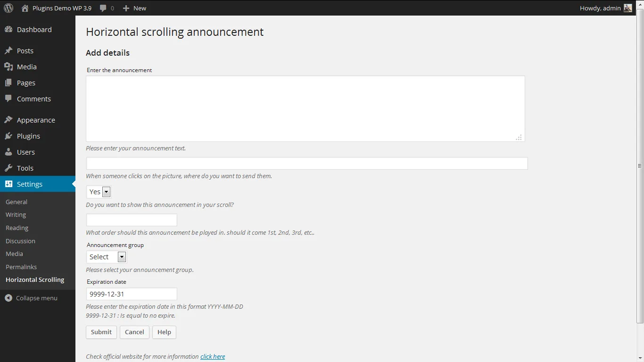Click the 'Howdy, admin' account text
644x362 pixels.
600,8
